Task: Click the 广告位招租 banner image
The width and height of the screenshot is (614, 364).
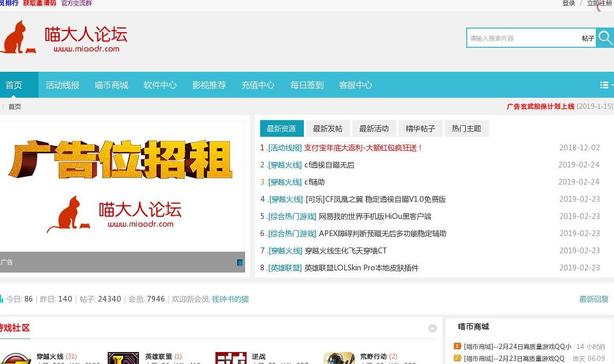Action: point(122,186)
